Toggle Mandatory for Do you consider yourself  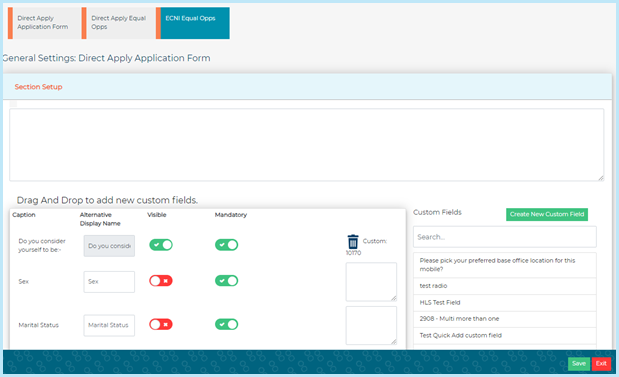[226, 245]
